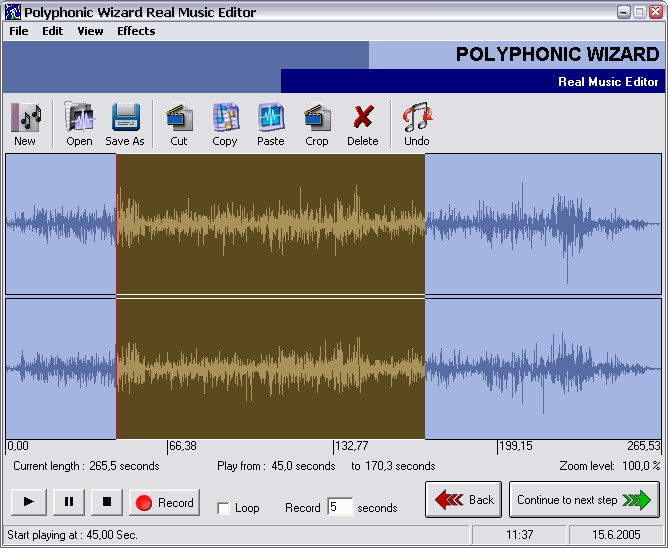The height and width of the screenshot is (548, 668).
Task: Close the Polyphonic Wizard window
Action: click(656, 12)
